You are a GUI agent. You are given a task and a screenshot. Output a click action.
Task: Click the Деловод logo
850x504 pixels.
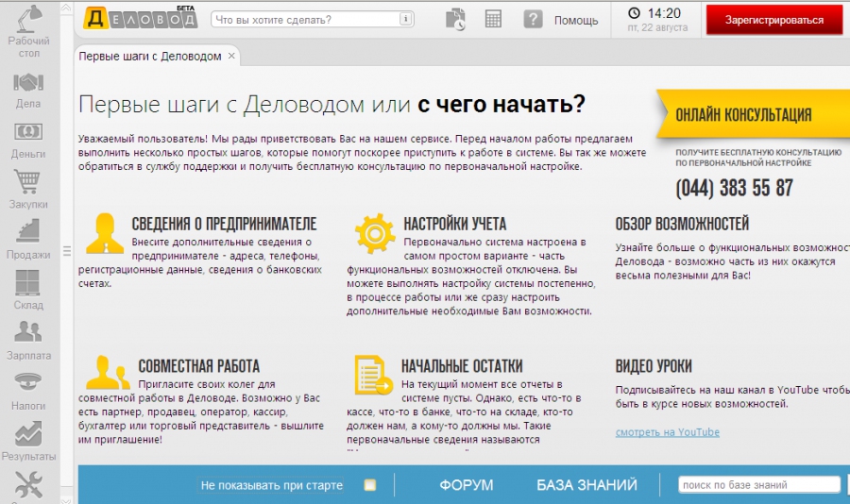click(x=141, y=19)
